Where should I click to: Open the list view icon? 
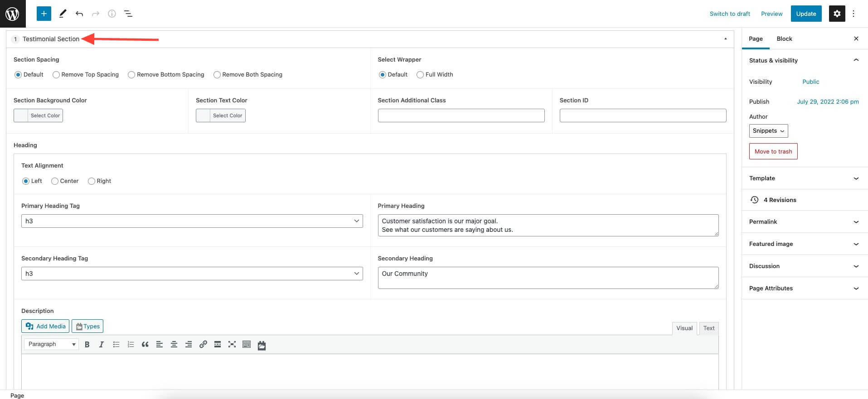tap(128, 14)
